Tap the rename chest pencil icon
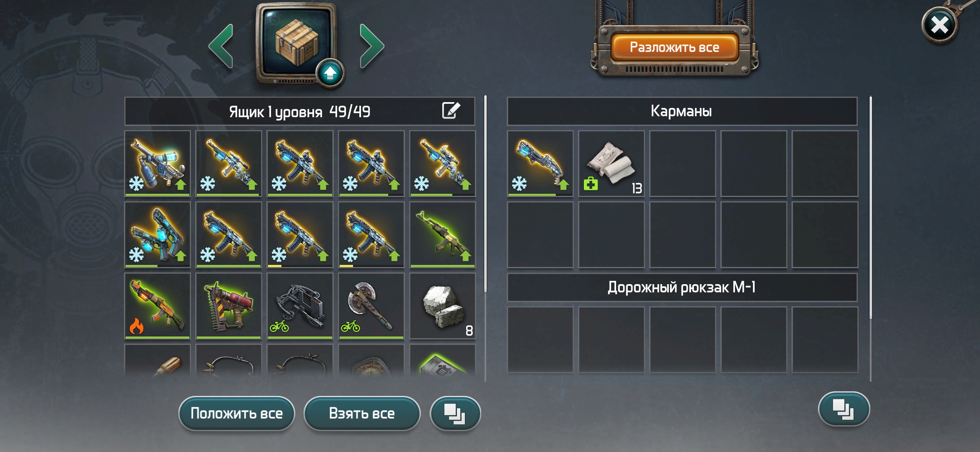This screenshot has width=980, height=452. pos(451,111)
